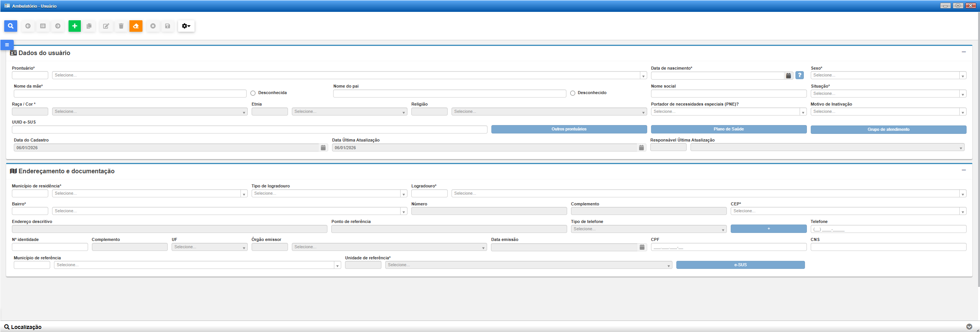This screenshot has height=332, width=980.
Task: Click the Outros prontuários button
Action: (x=569, y=129)
